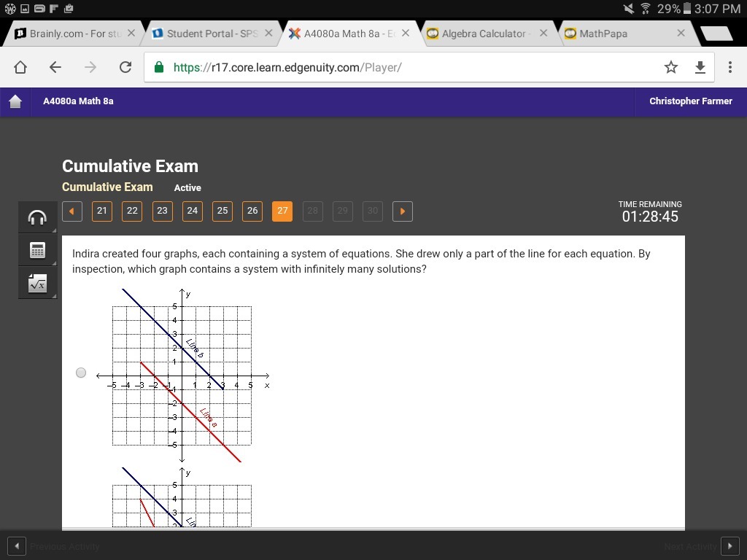This screenshot has width=747, height=560.
Task: Jump to question 26
Action: (252, 211)
